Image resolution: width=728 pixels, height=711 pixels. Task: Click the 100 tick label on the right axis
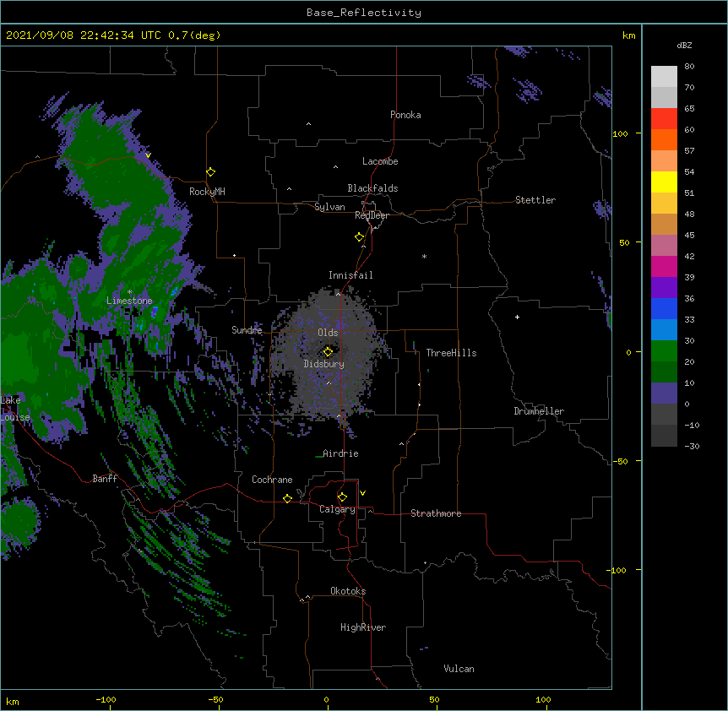coord(620,133)
